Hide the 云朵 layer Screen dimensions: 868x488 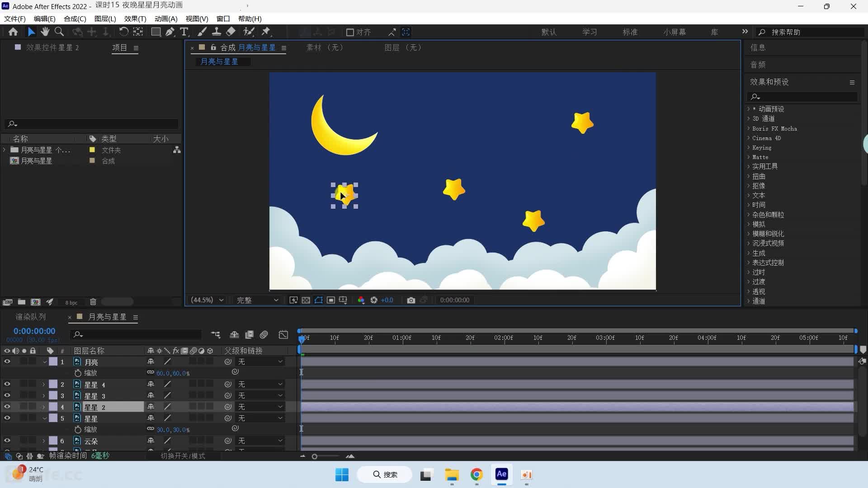coord(7,441)
